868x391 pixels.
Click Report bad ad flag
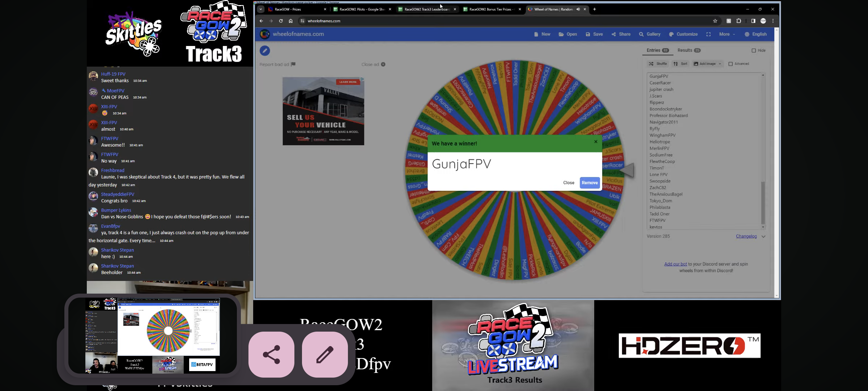click(x=277, y=64)
